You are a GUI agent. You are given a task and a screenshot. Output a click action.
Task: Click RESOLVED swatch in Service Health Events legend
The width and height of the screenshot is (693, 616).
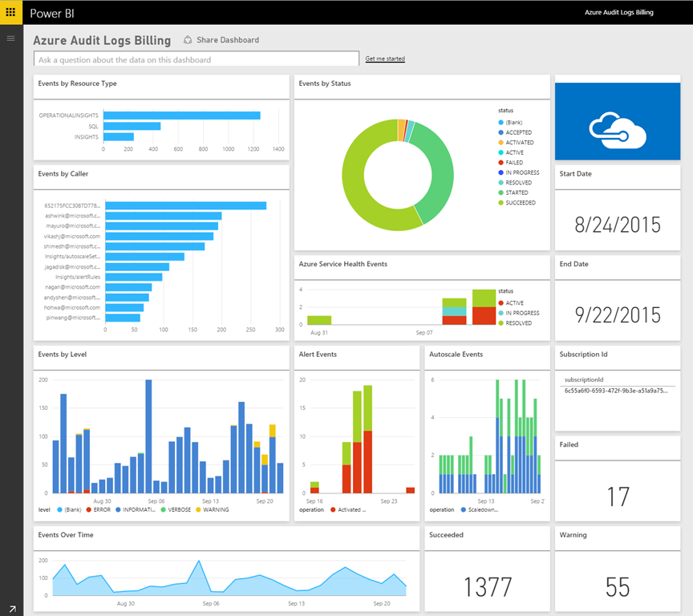point(500,323)
